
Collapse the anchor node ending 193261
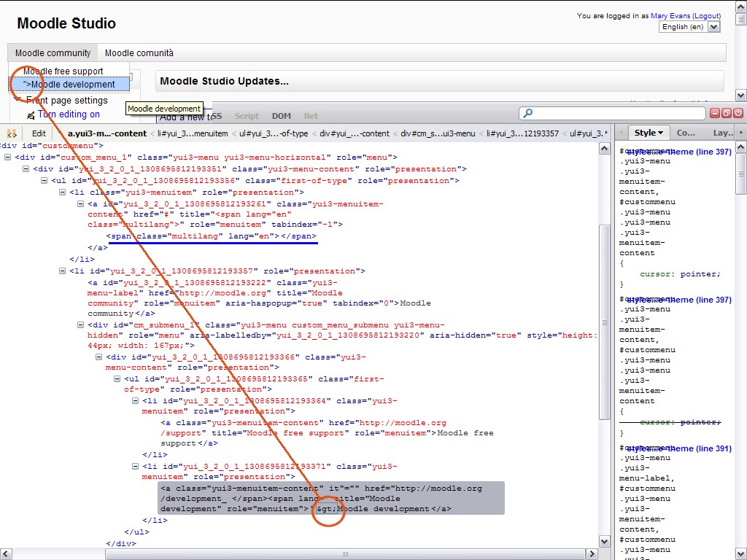80,204
